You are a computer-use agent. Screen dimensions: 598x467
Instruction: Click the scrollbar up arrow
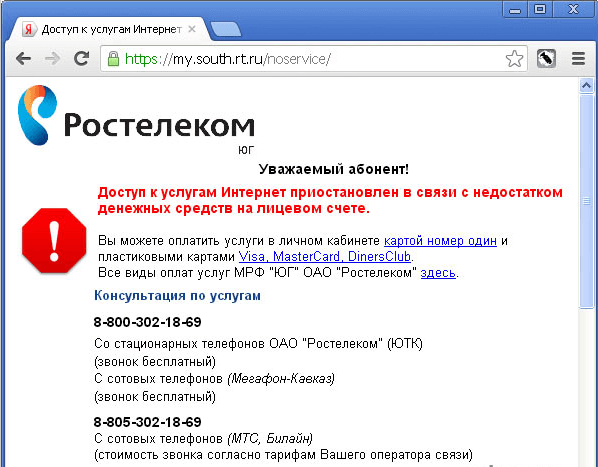click(586, 85)
